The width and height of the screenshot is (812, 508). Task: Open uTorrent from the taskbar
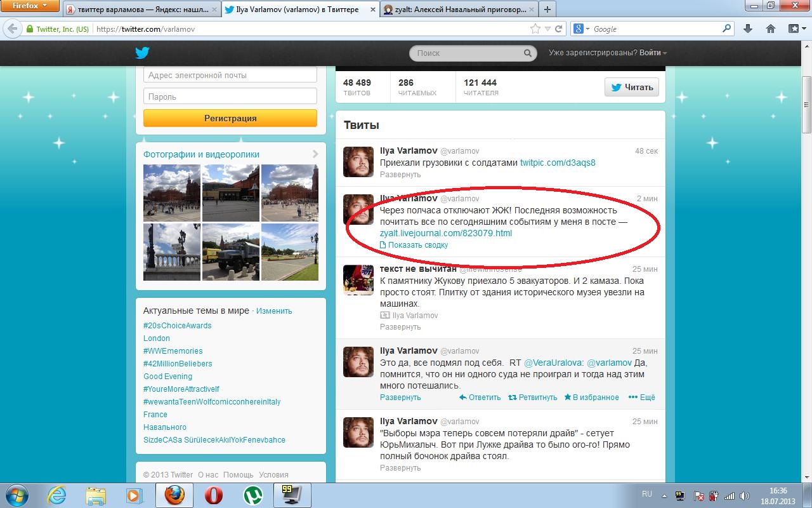point(254,495)
